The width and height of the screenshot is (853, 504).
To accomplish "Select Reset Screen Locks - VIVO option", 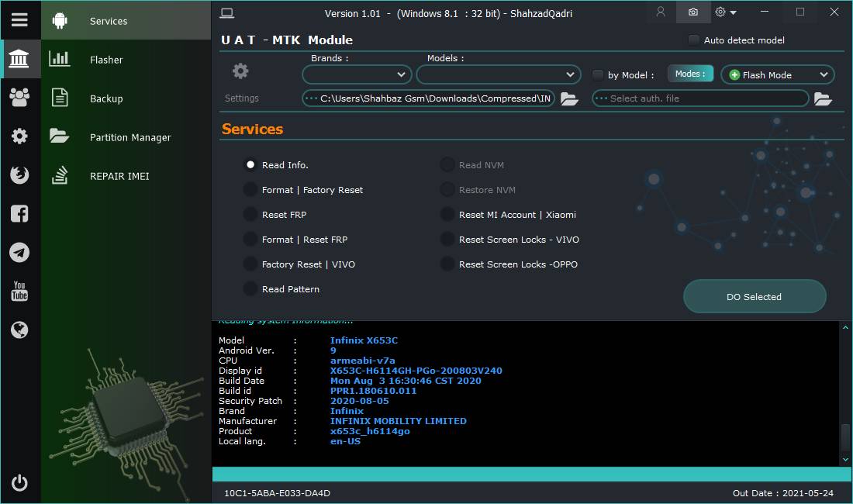I will pos(447,240).
